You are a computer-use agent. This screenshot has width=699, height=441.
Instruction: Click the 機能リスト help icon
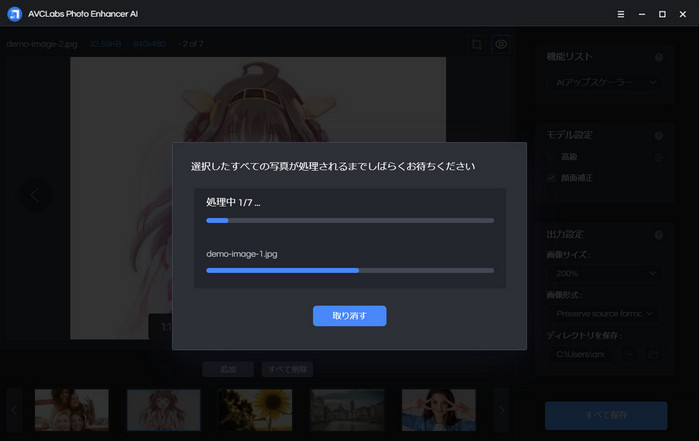[x=658, y=57]
